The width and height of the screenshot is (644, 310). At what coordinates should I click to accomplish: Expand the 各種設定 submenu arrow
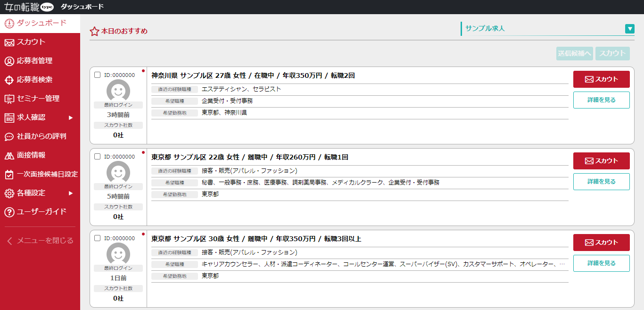click(71, 193)
